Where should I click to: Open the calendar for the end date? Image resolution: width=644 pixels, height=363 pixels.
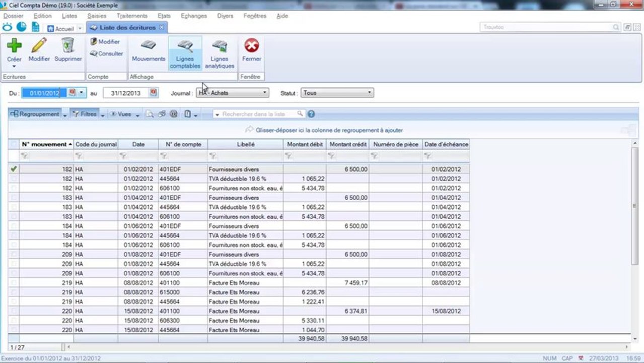coord(154,93)
